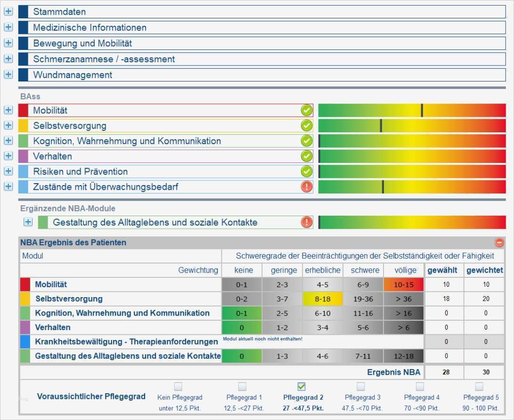Expand Risiken und Prävention module
Screen dimensions: 514x420
8,171
